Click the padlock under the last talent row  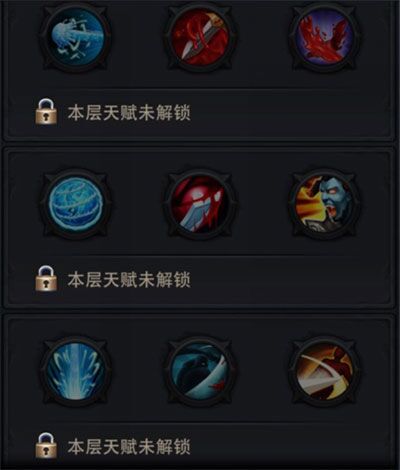(46, 446)
